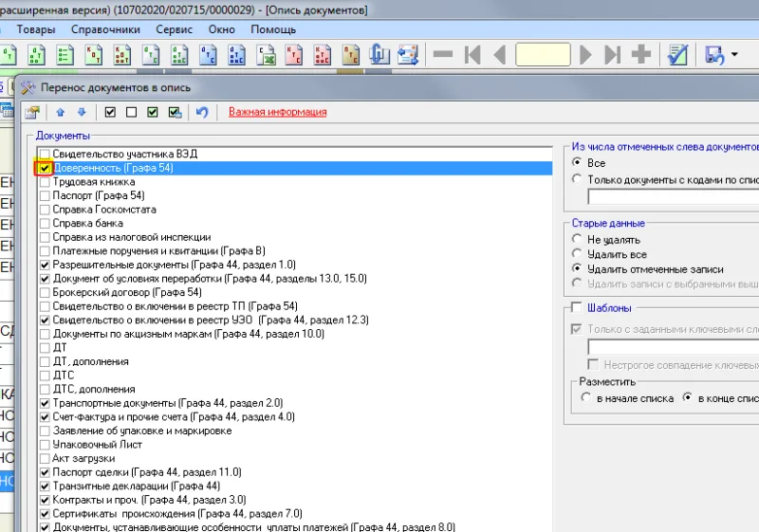
Task: Click the empty square uncheck-all icon
Action: tap(131, 112)
